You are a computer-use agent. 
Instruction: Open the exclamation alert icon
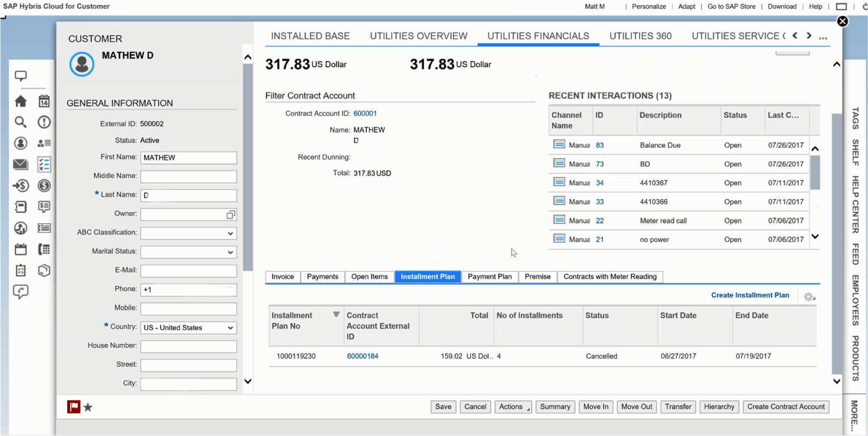coord(44,122)
